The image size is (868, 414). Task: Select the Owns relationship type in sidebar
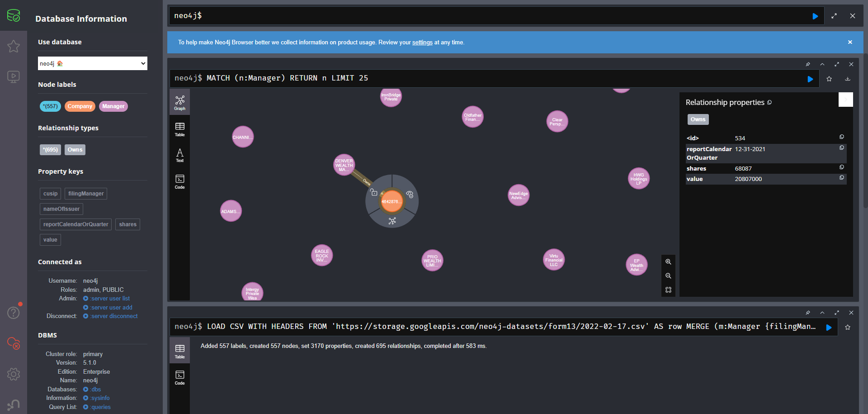tap(75, 150)
